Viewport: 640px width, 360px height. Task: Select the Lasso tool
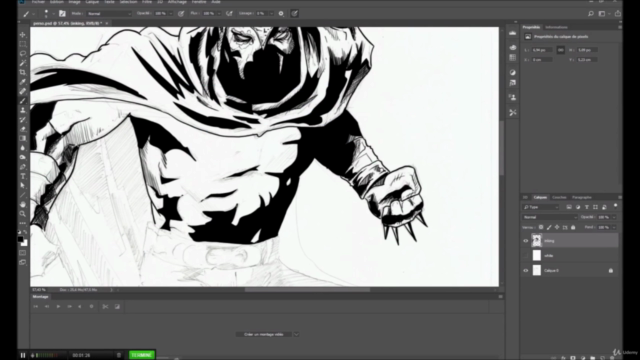(23, 53)
